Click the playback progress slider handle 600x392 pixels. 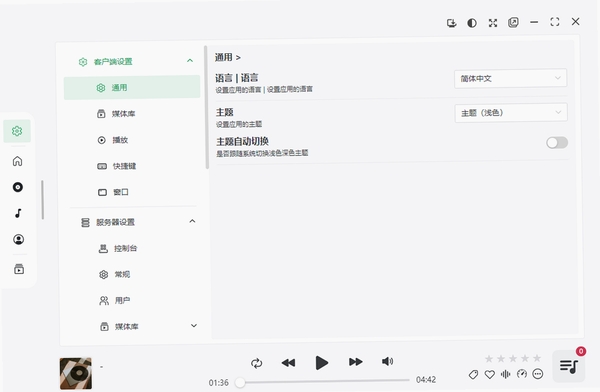240,382
